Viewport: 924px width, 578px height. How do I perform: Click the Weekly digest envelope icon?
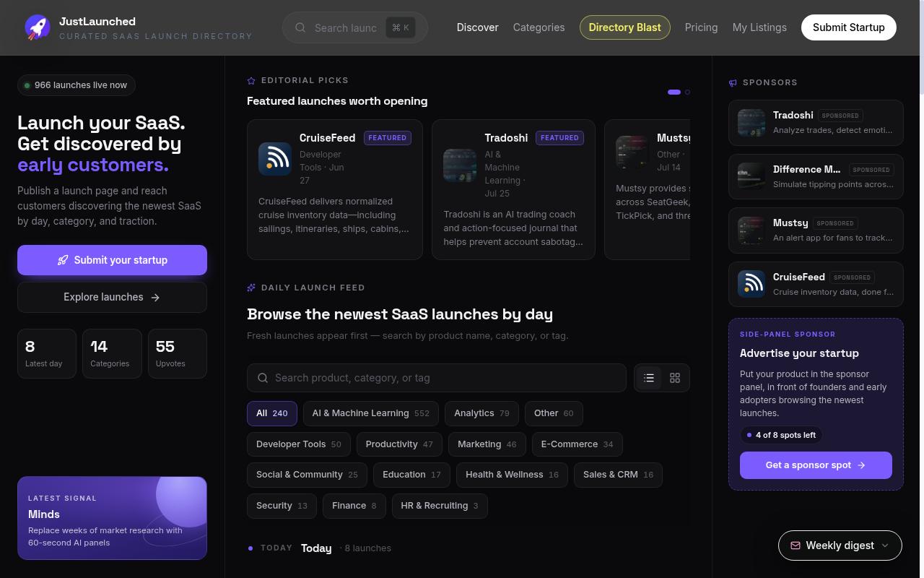pyautogui.click(x=796, y=545)
